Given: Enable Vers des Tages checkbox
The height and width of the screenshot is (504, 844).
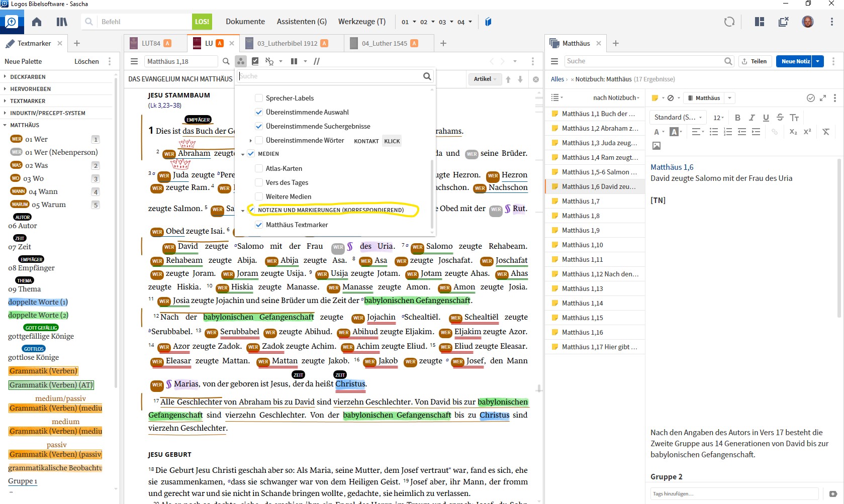Looking at the screenshot, I should [259, 182].
